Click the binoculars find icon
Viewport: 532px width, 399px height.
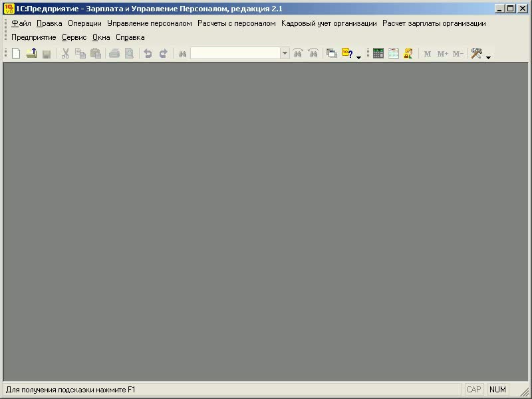(182, 54)
